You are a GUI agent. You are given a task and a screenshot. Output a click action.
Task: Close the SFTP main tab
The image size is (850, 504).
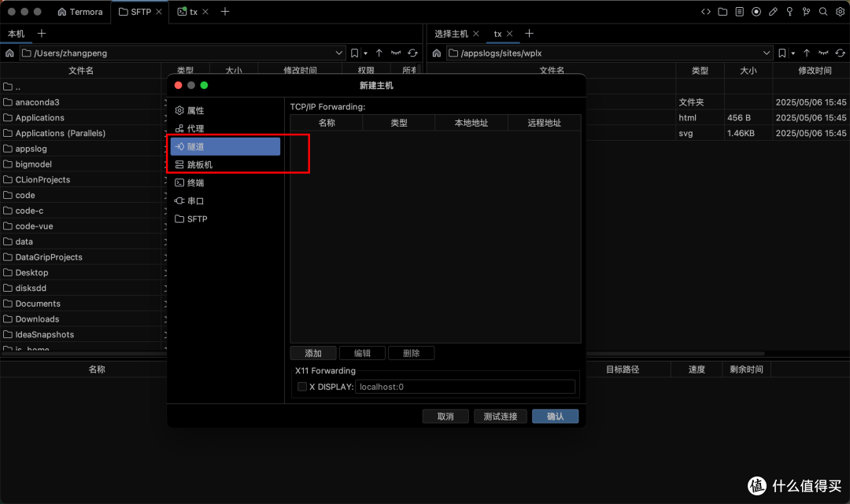159,12
